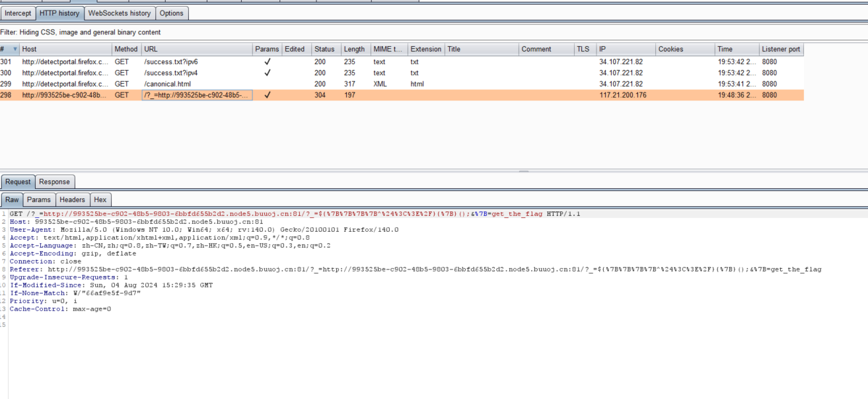Click the URL cell of row 298

pyautogui.click(x=197, y=95)
